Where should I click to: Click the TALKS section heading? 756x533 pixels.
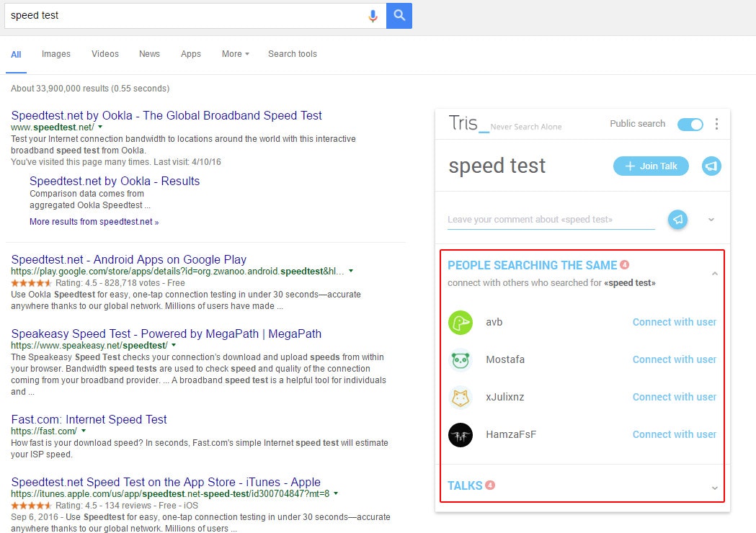click(x=465, y=485)
